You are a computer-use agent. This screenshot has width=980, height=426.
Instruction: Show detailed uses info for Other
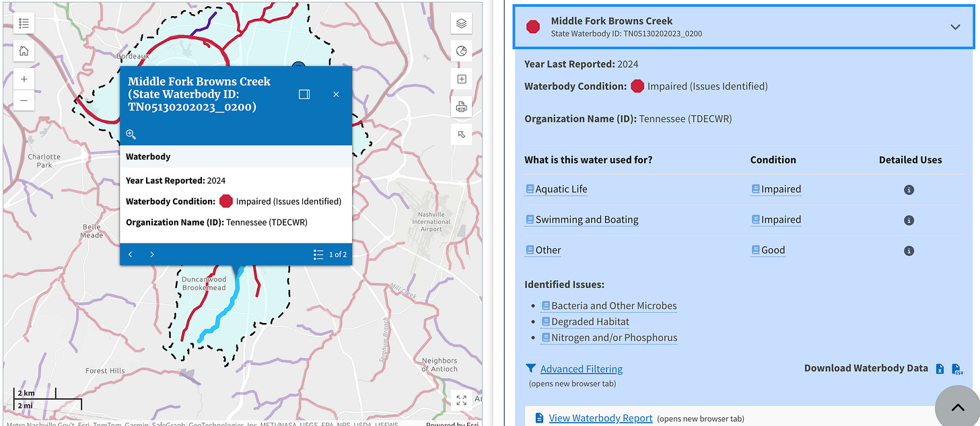click(909, 250)
